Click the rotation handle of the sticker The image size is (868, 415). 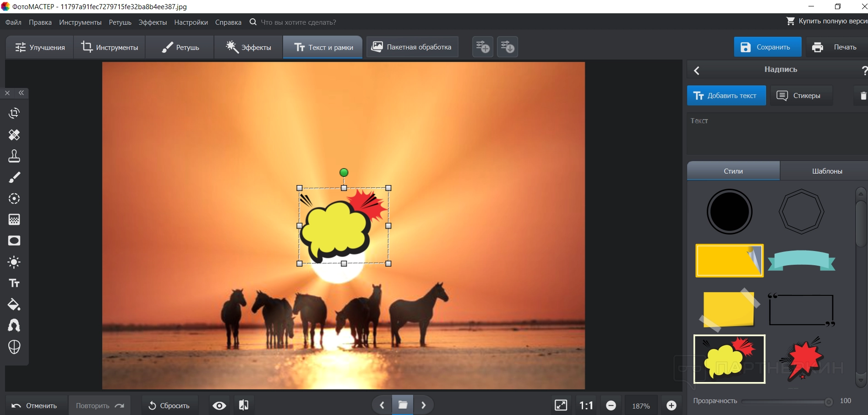click(x=344, y=173)
